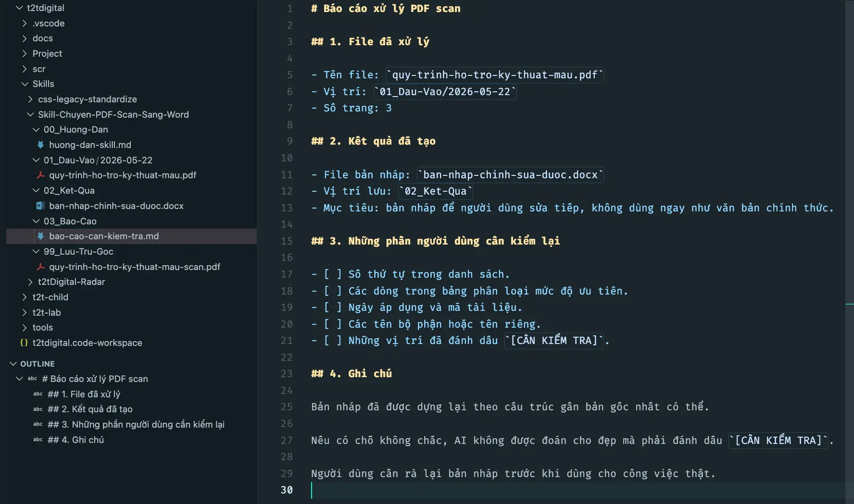
Task: Expand css-legacy-standardize folder
Action: pyautogui.click(x=30, y=99)
